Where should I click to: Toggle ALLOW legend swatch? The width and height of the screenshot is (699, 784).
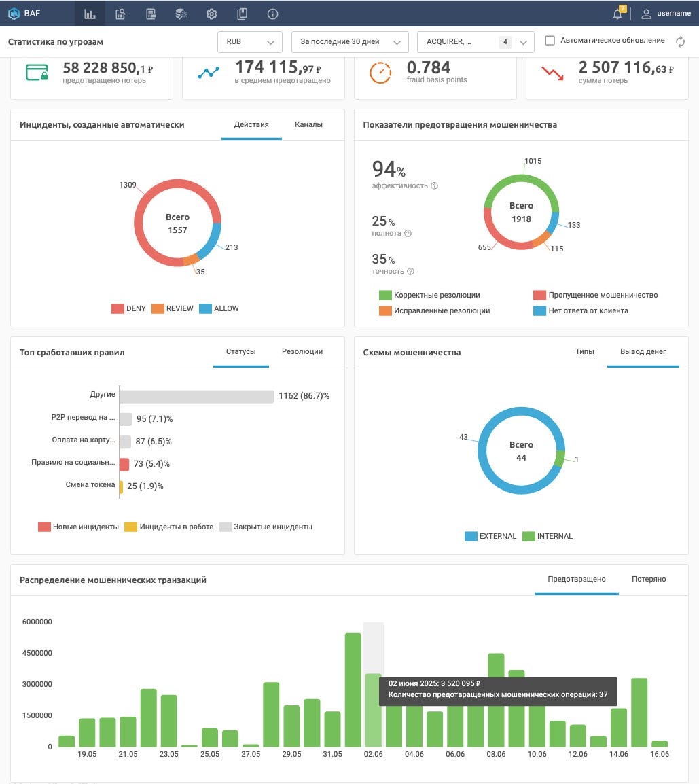[206, 308]
